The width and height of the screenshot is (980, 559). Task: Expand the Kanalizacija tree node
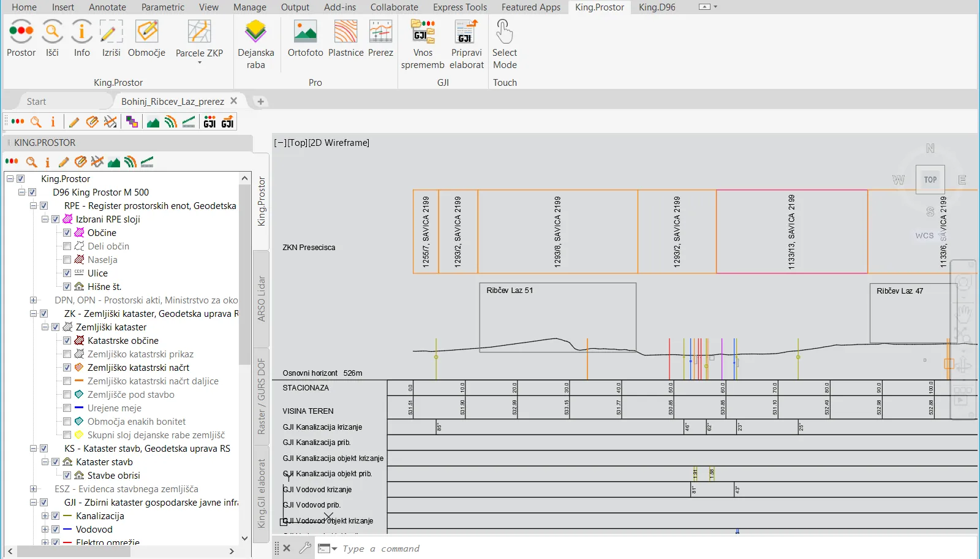(x=45, y=516)
